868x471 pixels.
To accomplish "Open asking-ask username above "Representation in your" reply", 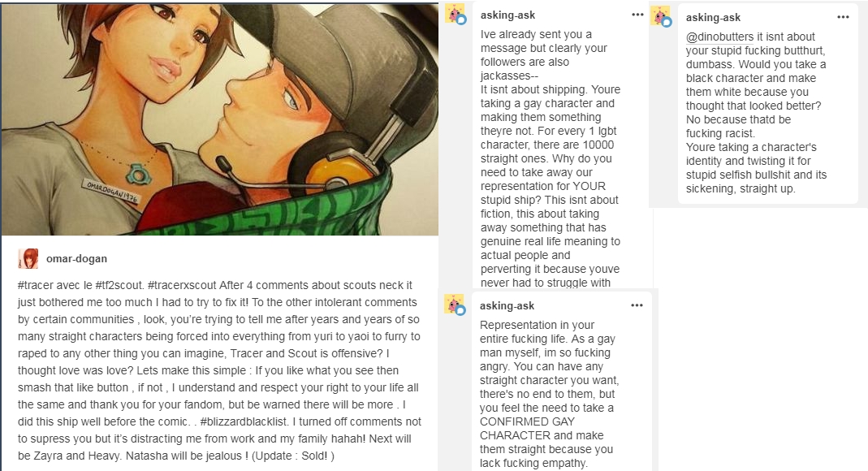I will click(x=507, y=305).
